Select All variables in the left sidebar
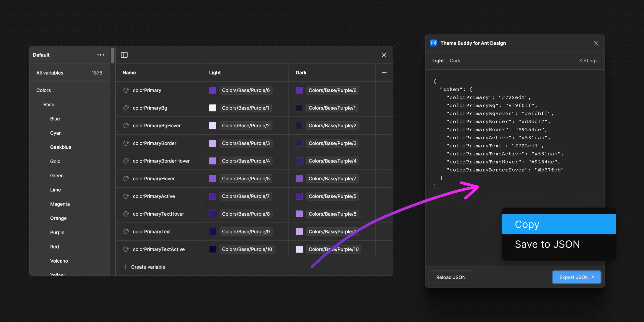This screenshot has height=322, width=644. pyautogui.click(x=50, y=73)
